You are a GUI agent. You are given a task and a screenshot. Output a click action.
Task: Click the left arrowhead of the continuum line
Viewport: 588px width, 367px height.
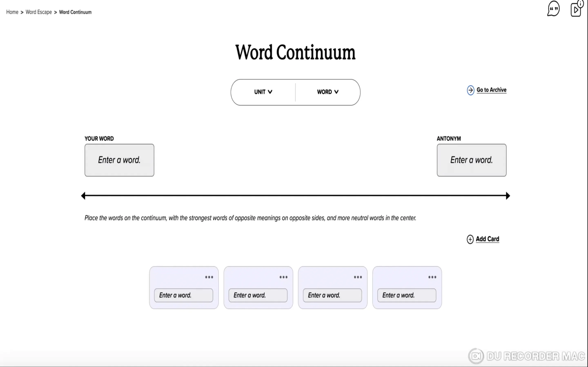point(83,196)
